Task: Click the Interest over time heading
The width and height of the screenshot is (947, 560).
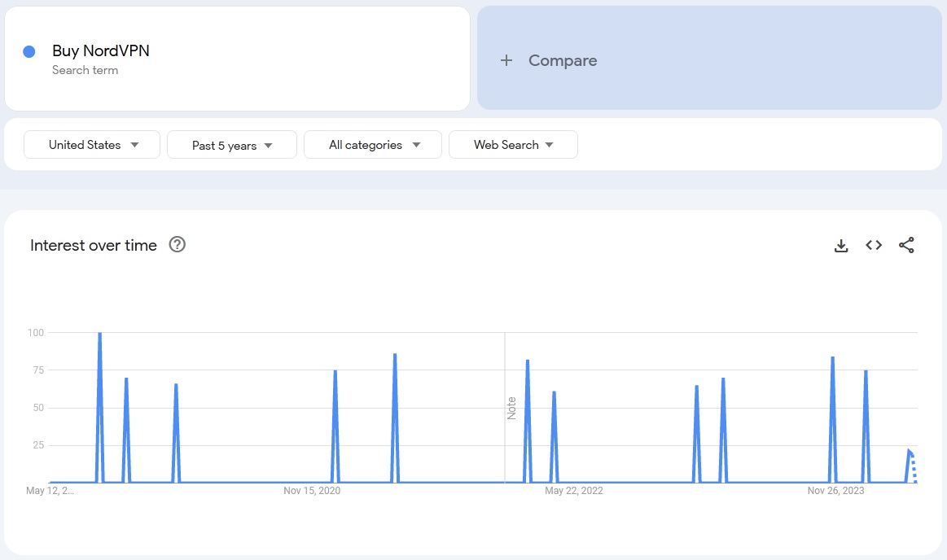Action: tap(94, 246)
